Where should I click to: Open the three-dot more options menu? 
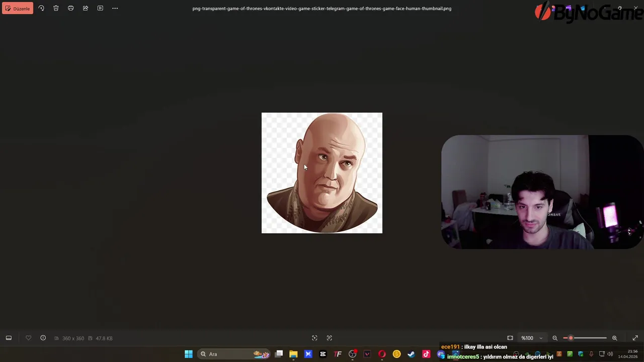tap(115, 9)
